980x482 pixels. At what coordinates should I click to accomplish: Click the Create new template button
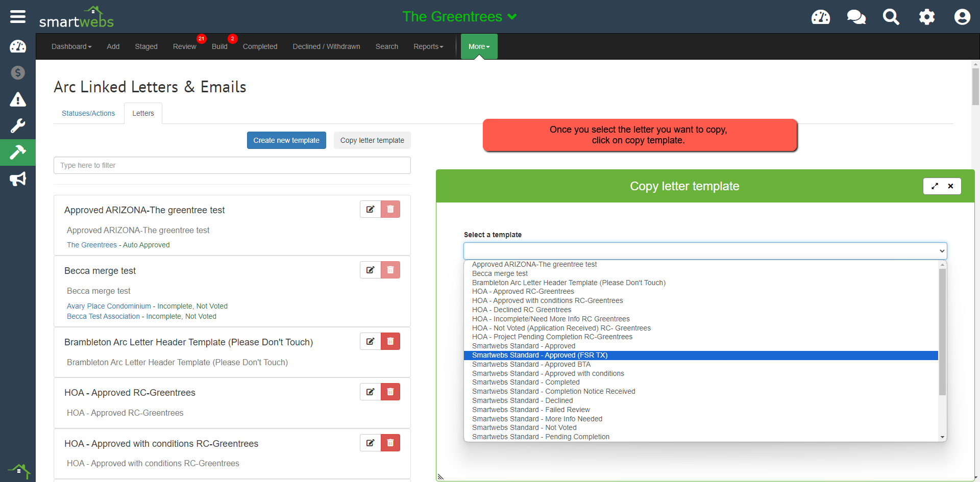(286, 140)
